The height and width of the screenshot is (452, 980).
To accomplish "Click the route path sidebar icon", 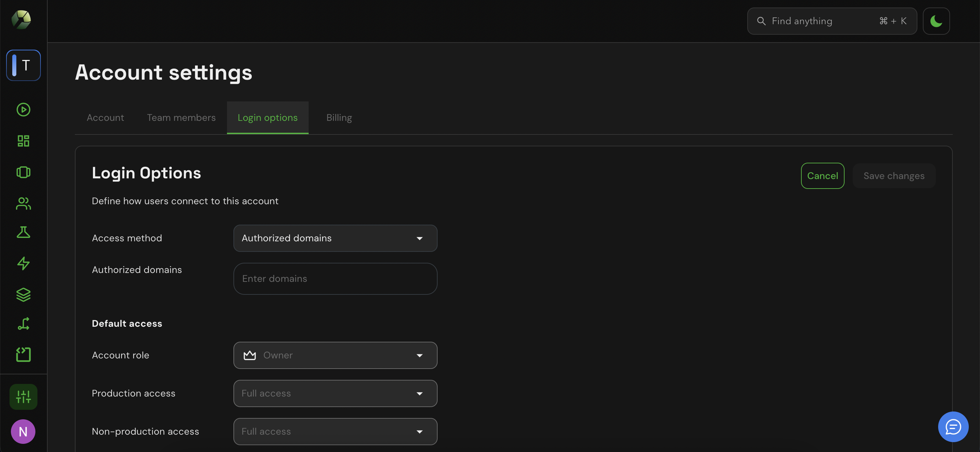I will pos(23,324).
